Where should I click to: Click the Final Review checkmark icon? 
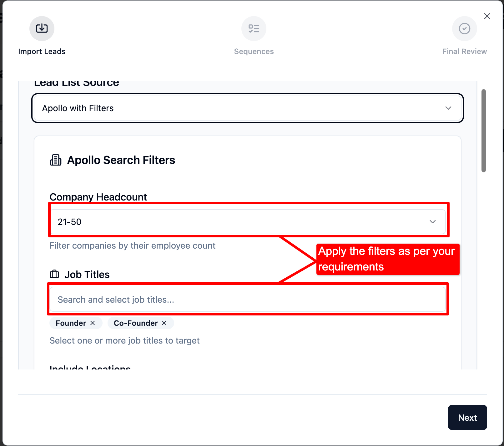point(464,28)
